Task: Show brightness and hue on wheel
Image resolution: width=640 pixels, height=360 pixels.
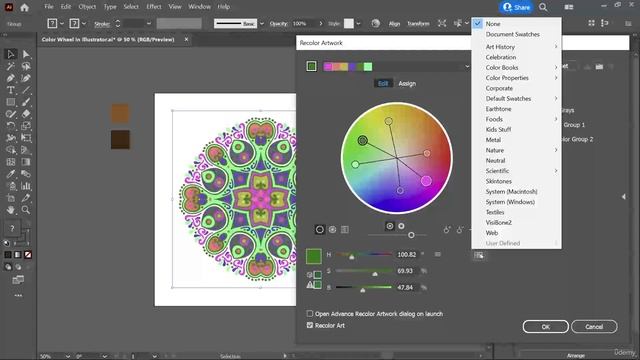Action: 402,226
